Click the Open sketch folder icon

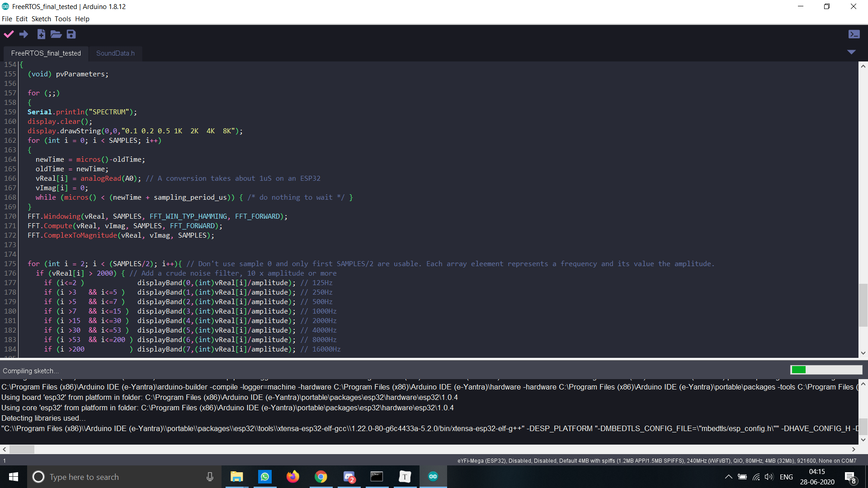click(56, 34)
